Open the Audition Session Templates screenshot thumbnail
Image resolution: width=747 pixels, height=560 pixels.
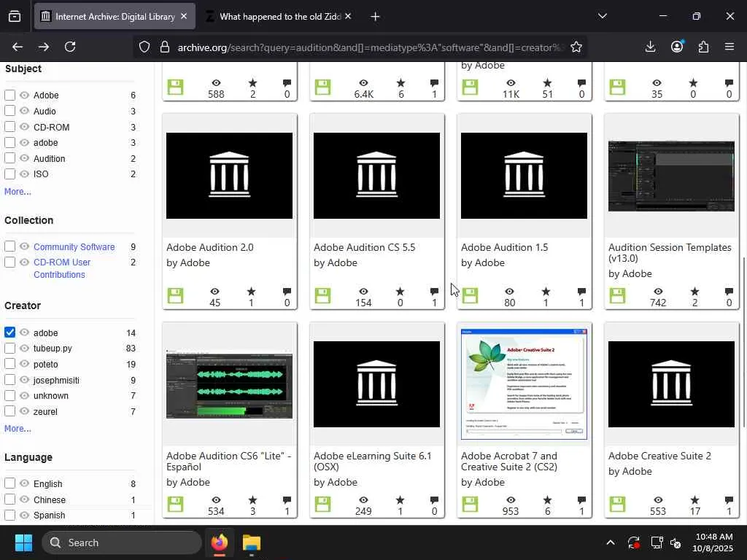(x=671, y=176)
